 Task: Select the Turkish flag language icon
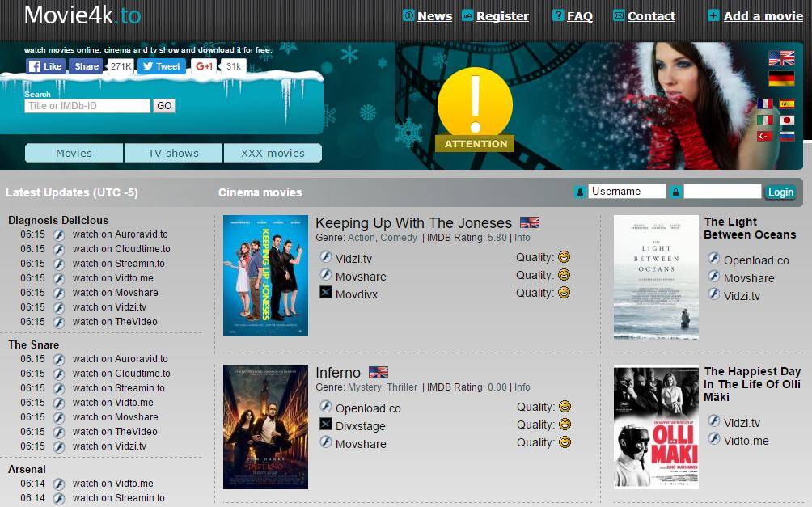(764, 136)
